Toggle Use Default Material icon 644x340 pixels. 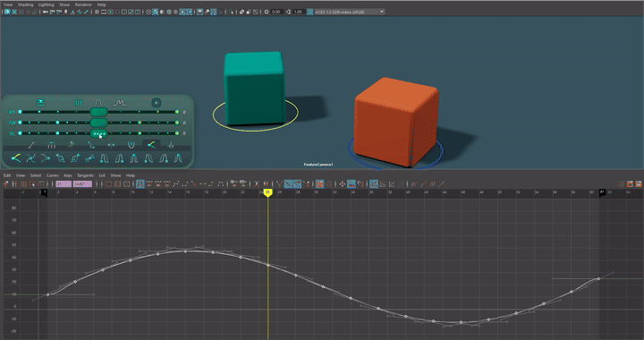click(162, 12)
